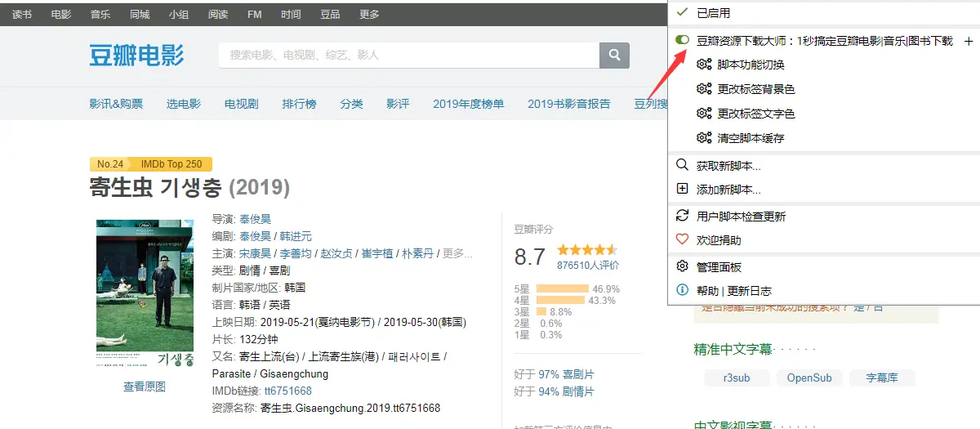
Task: Click the No.24 ranking badge
Action: (109, 164)
